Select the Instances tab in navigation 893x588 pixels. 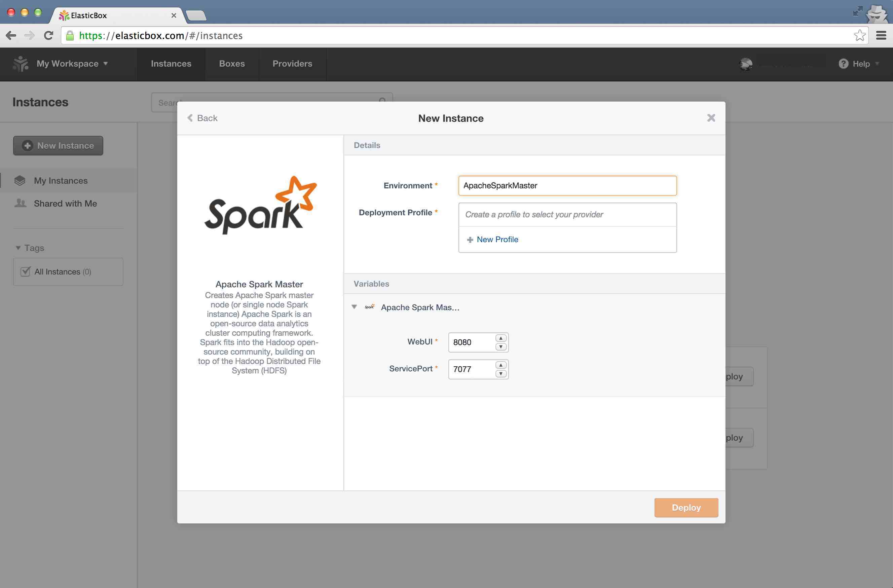171,64
